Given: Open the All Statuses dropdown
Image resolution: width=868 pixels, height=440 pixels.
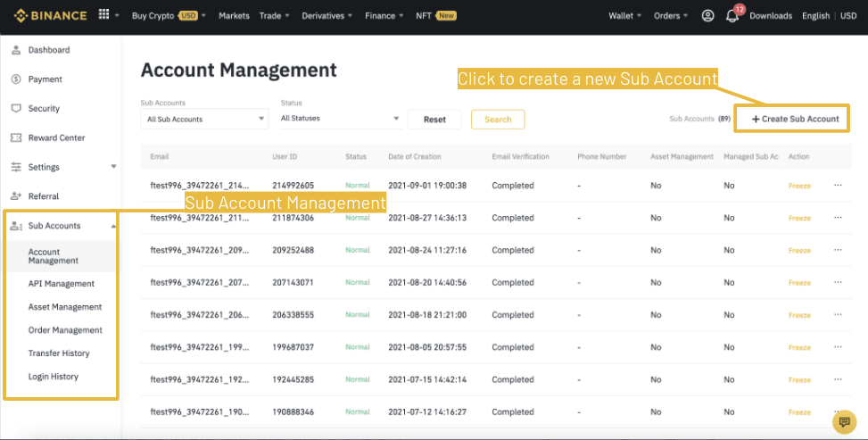Looking at the screenshot, I should 340,119.
